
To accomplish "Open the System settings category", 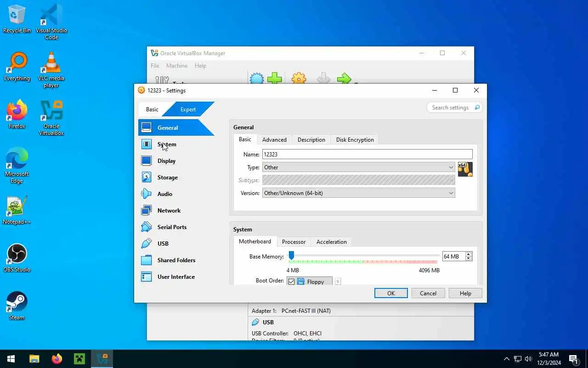I will (176, 144).
